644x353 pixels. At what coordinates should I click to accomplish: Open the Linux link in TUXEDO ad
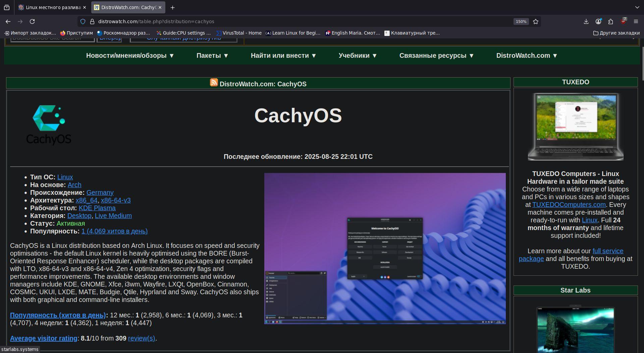[590, 220]
